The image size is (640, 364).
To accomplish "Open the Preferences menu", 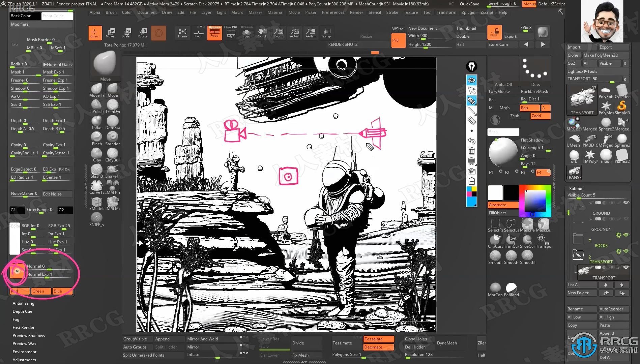I will (x=333, y=12).
